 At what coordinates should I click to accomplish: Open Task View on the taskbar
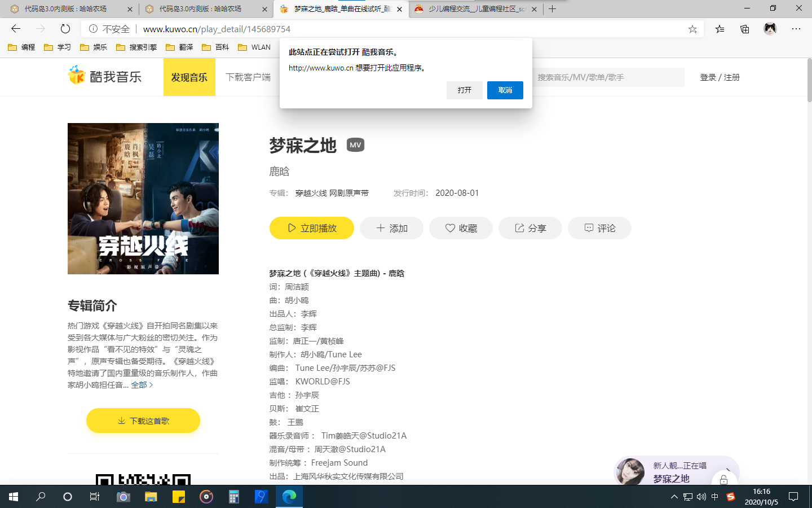tap(95, 497)
